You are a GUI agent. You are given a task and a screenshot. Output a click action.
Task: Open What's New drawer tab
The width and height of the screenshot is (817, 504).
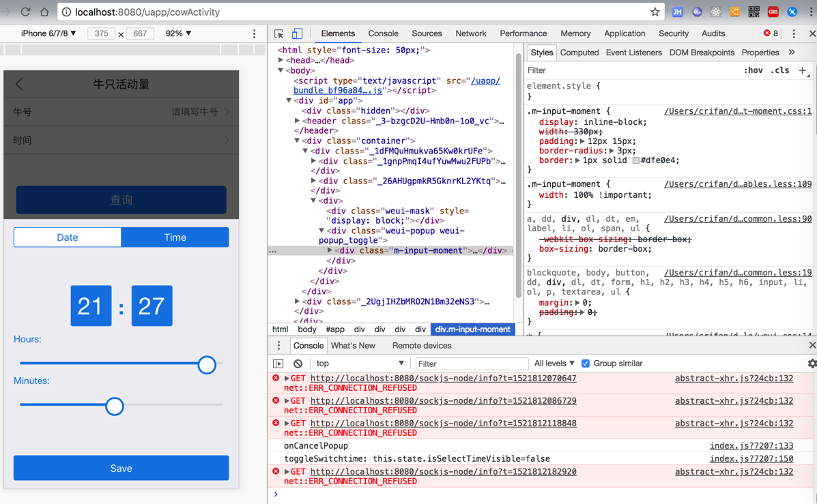point(353,346)
